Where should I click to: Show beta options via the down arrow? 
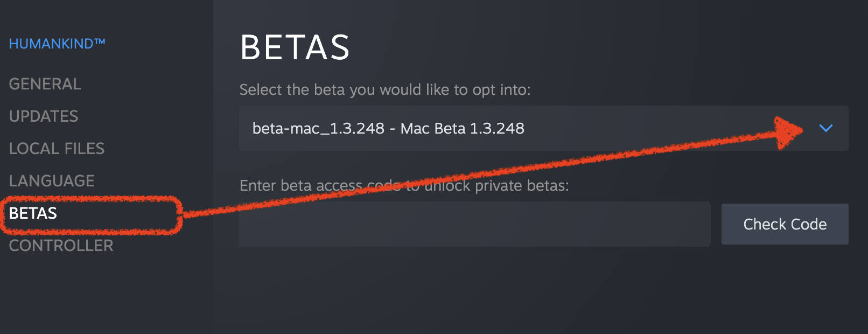pyautogui.click(x=825, y=128)
